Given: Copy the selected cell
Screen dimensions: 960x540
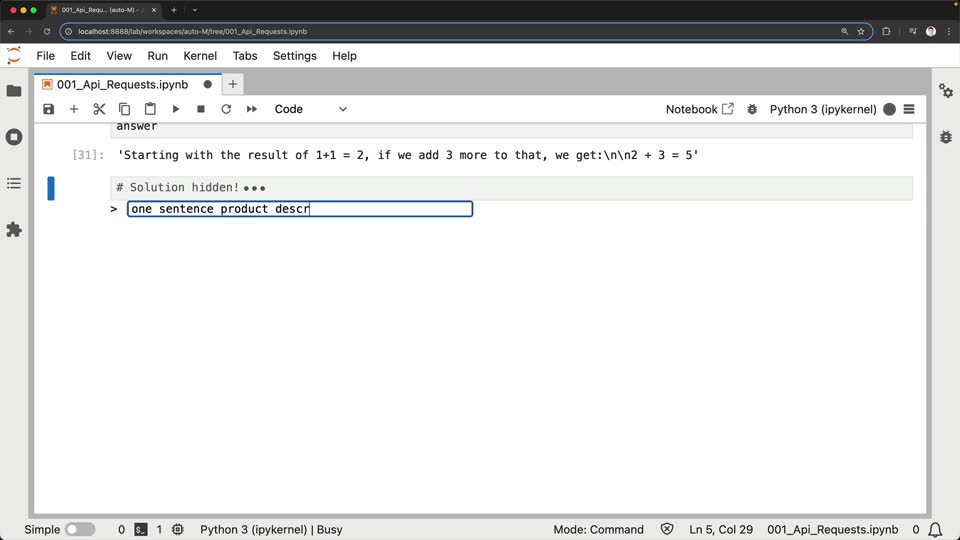Looking at the screenshot, I should (x=124, y=109).
